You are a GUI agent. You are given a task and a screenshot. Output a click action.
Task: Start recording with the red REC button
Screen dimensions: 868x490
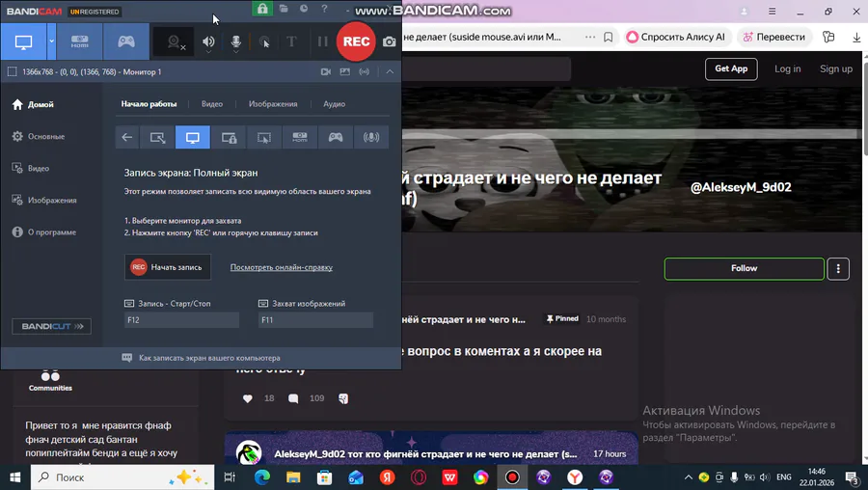coord(356,41)
